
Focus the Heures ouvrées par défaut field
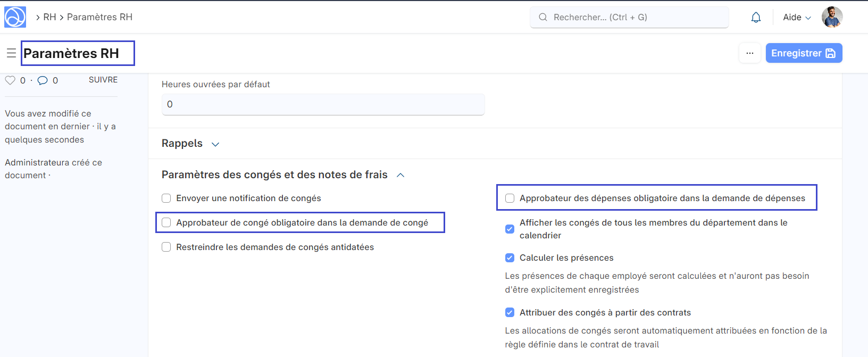click(x=323, y=104)
